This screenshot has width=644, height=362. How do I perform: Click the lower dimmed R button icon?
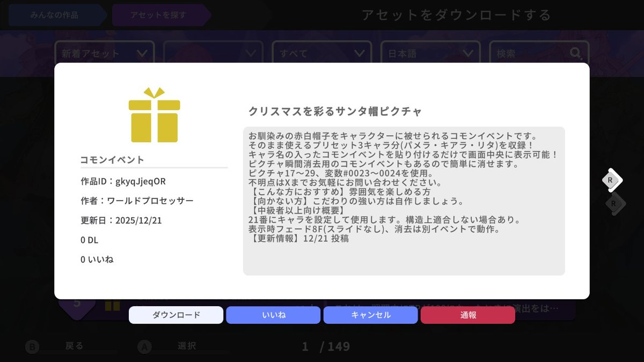614,204
